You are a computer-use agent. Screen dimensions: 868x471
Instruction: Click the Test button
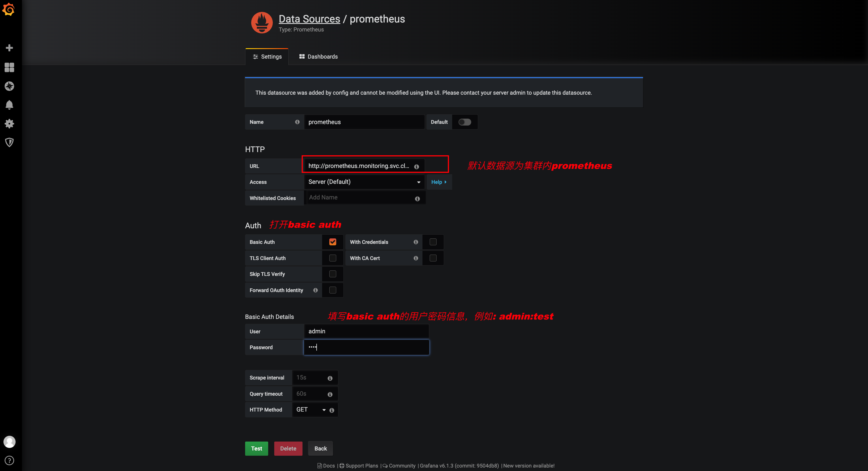(x=256, y=448)
